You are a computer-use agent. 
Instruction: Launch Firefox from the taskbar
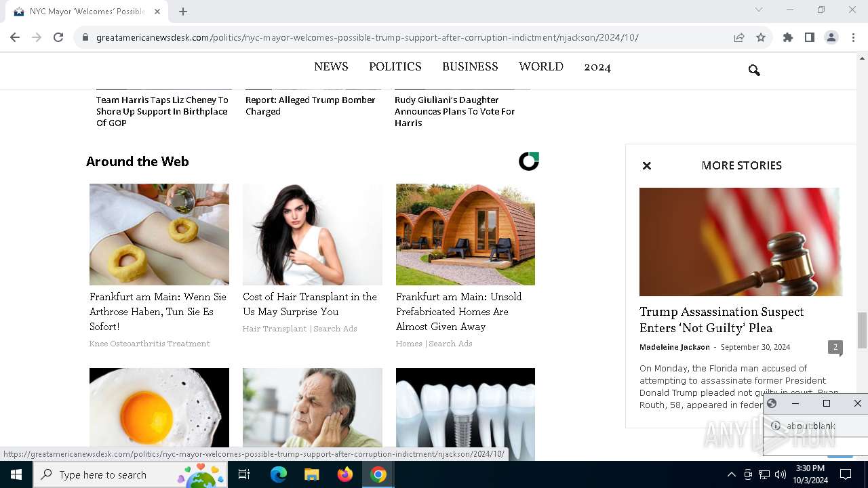[345, 474]
